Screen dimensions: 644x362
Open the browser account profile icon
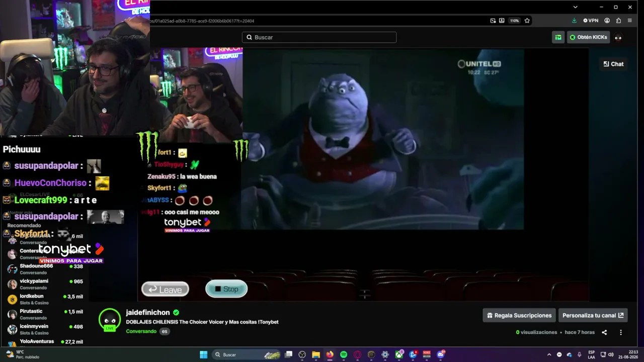[607, 21]
